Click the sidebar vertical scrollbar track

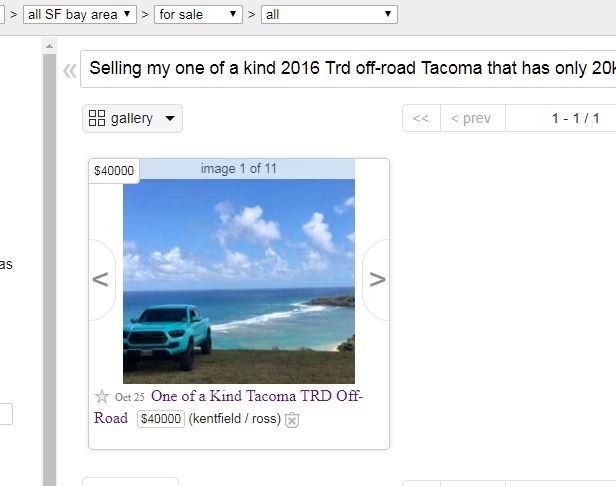[x=50, y=270]
